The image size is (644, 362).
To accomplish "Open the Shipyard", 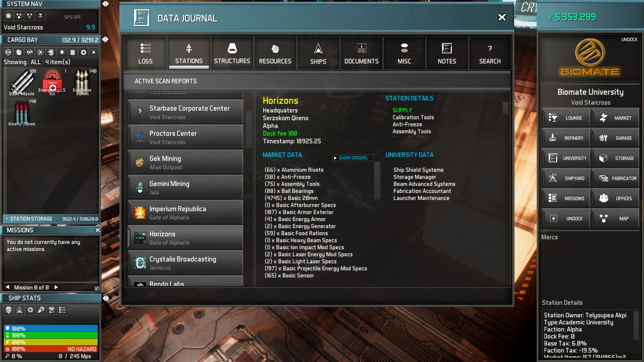I will click(x=566, y=178).
